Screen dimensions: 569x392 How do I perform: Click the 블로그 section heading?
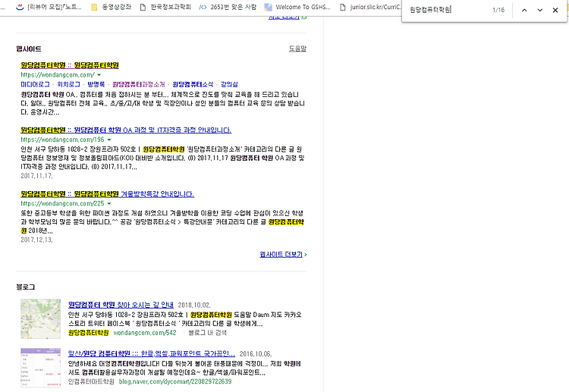tap(25, 287)
